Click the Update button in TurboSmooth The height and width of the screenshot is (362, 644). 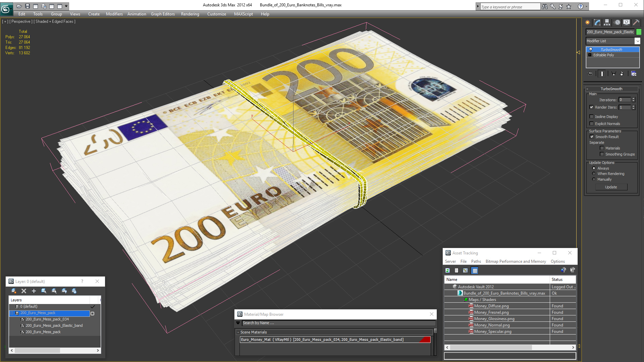pos(611,187)
